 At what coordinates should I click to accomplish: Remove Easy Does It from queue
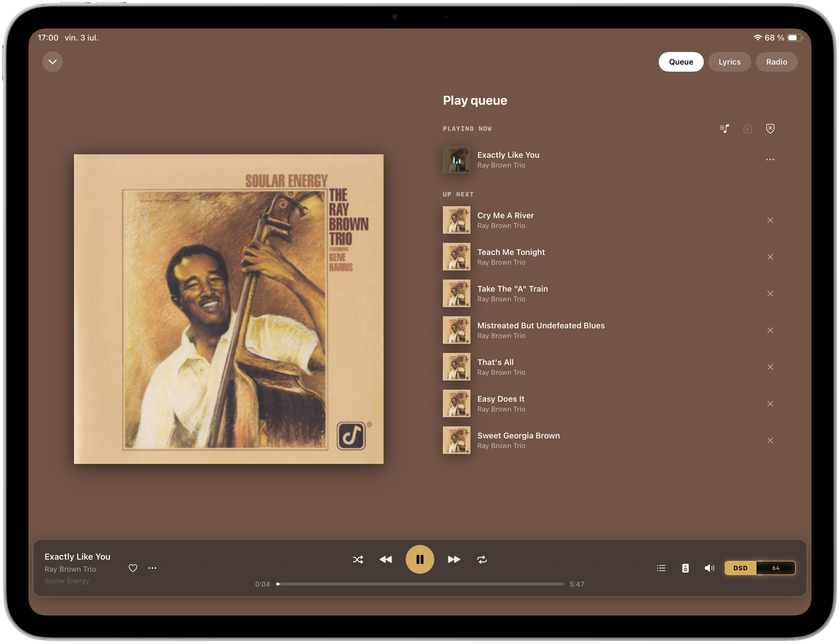pyautogui.click(x=770, y=404)
